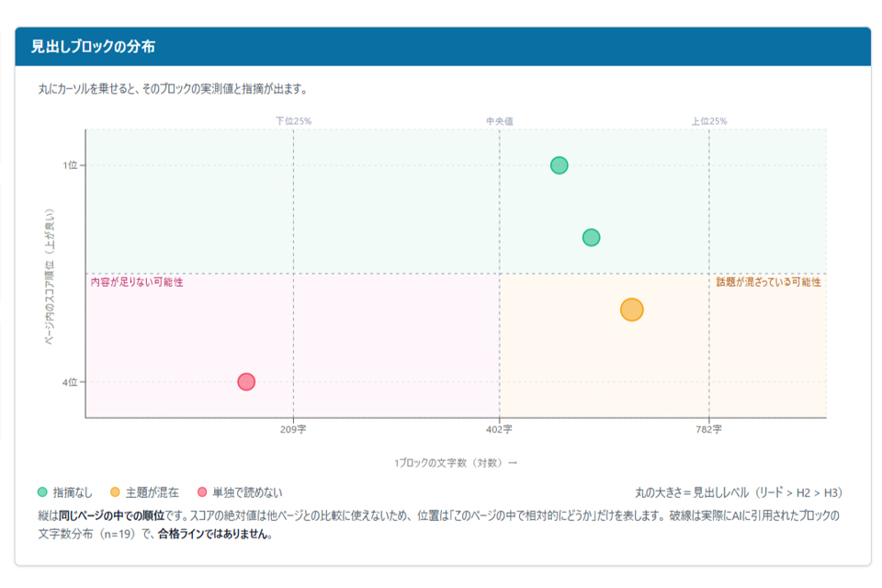
Task: Click the 下位25% guide label
Action: coord(293,121)
